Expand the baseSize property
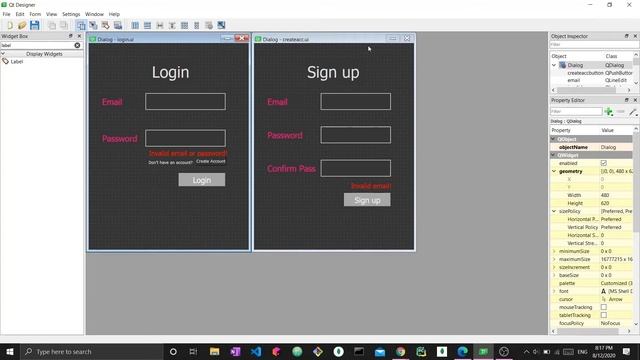 (554, 276)
